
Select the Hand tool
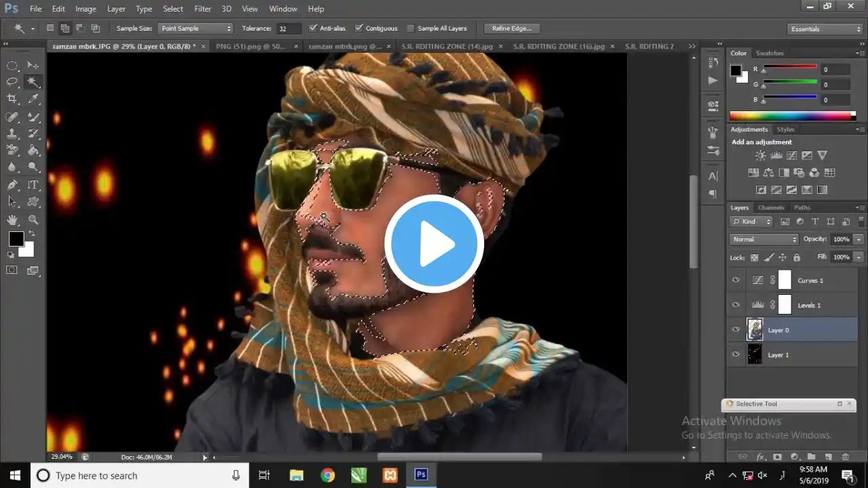(x=12, y=220)
